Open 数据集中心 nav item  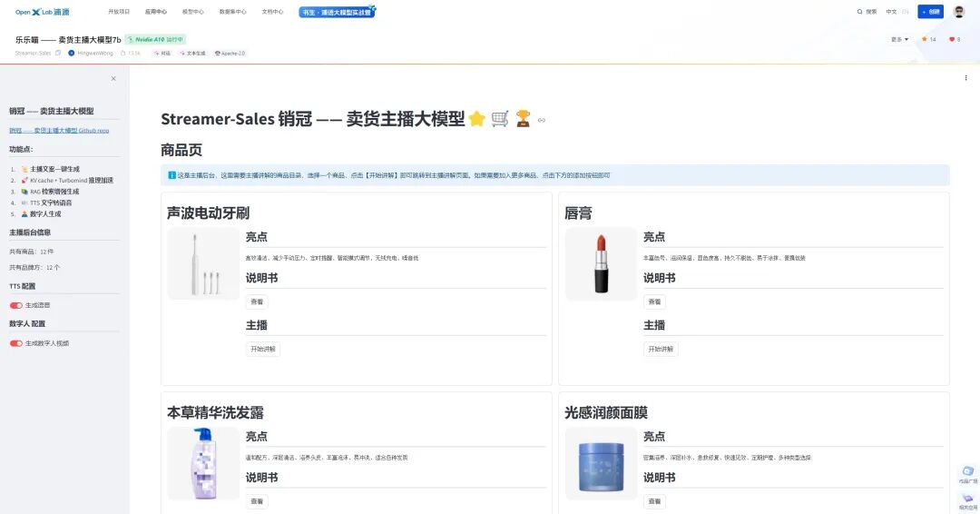coord(232,12)
